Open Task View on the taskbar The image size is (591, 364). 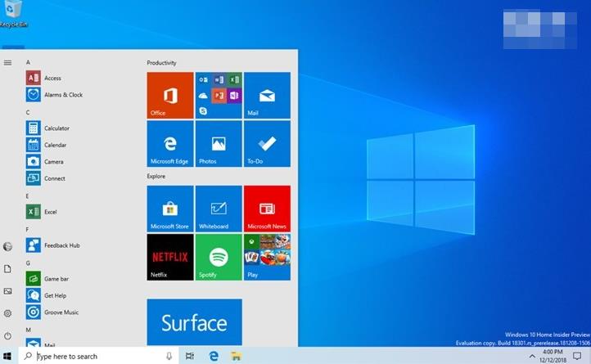pos(190,356)
